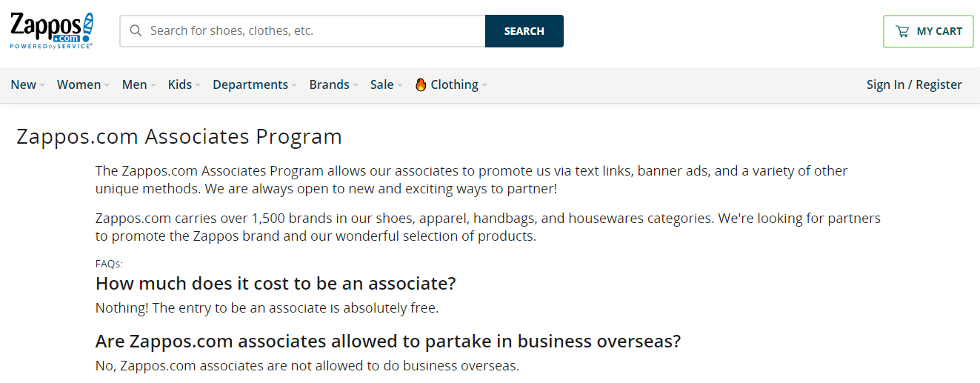
Task: Expand the Departments menu
Action: (x=250, y=84)
